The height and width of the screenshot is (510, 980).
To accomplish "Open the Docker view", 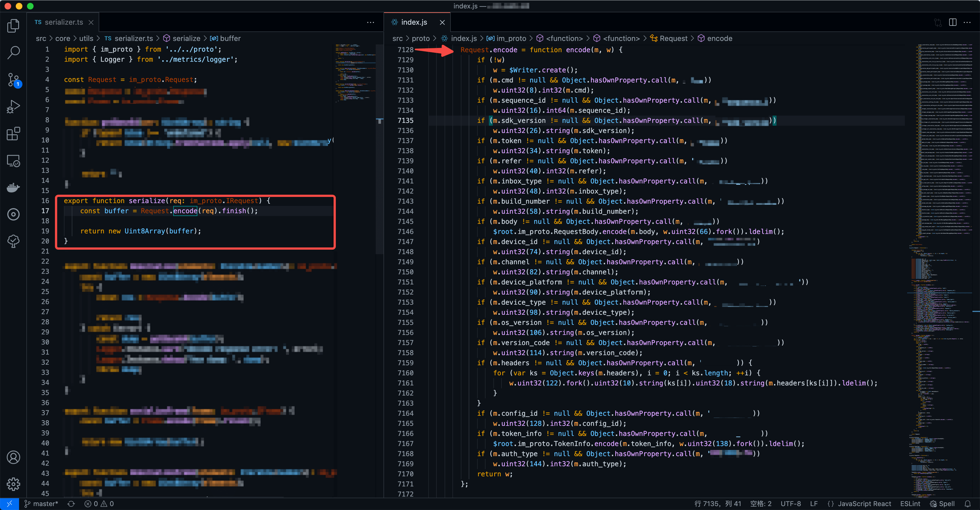I will click(x=13, y=188).
